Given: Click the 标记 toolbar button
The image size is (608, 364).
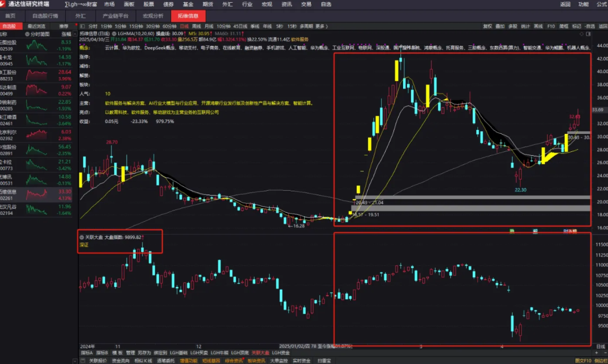Looking at the screenshot, I should (x=576, y=26).
